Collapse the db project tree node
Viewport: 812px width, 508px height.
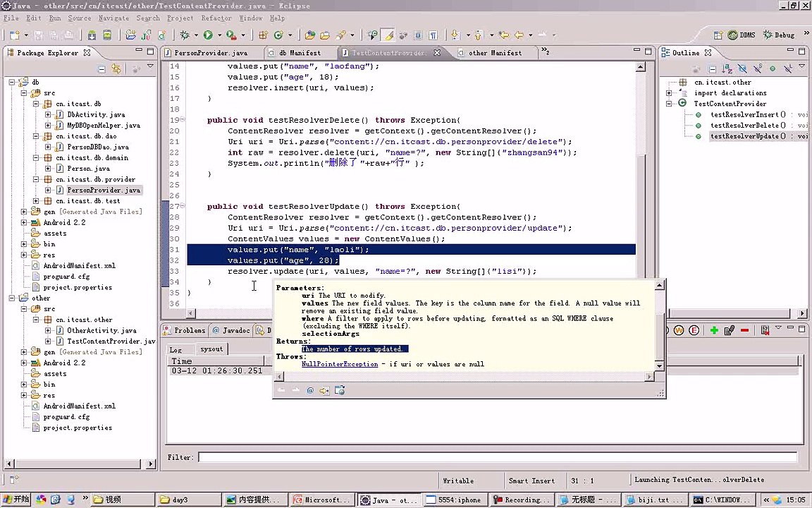point(13,83)
